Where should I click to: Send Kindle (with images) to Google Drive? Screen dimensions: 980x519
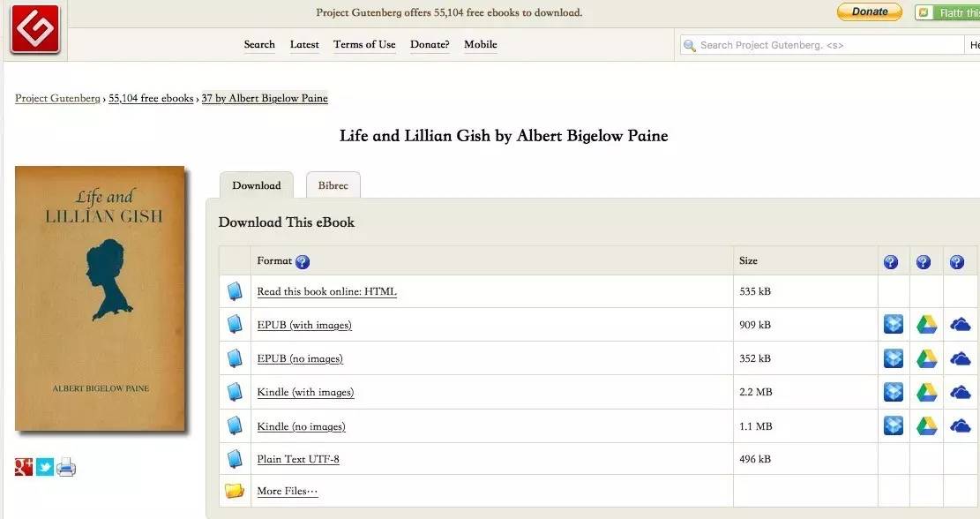(x=926, y=391)
